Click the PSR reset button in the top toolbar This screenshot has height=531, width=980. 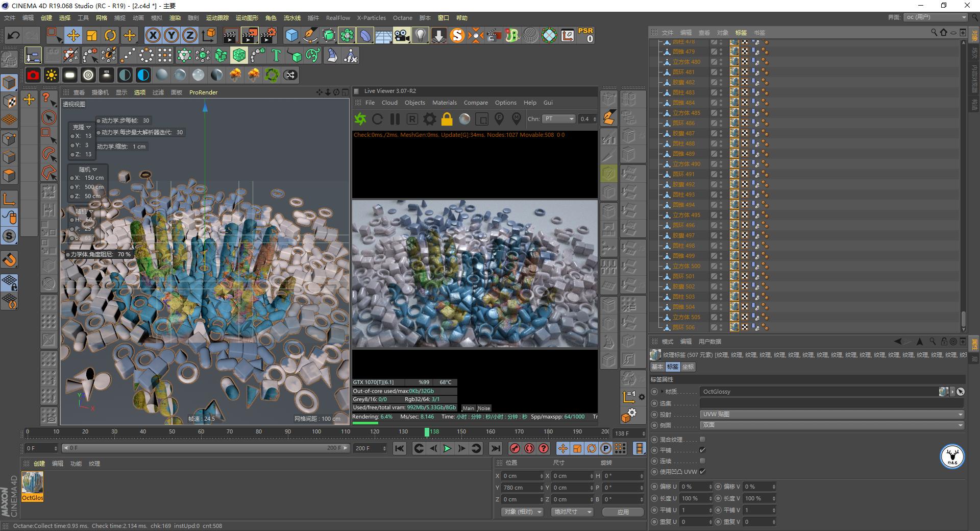[586, 35]
